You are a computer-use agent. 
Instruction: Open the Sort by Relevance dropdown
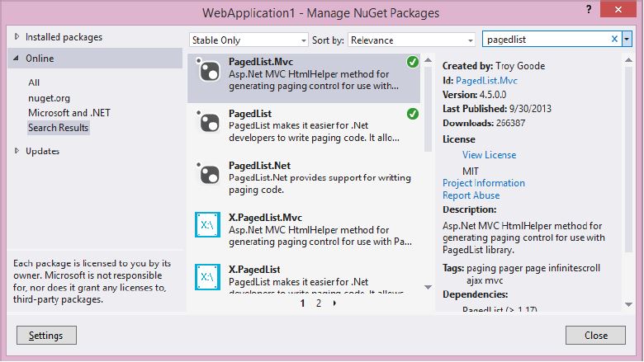click(411, 40)
